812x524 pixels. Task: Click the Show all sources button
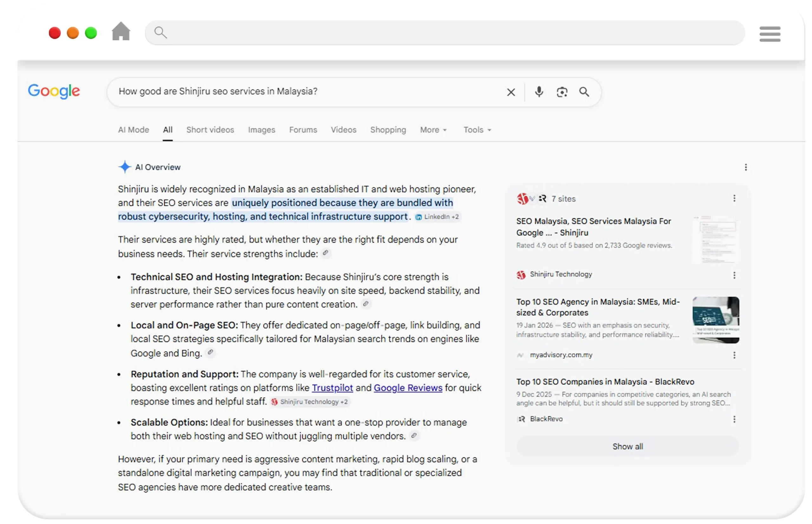628,447
